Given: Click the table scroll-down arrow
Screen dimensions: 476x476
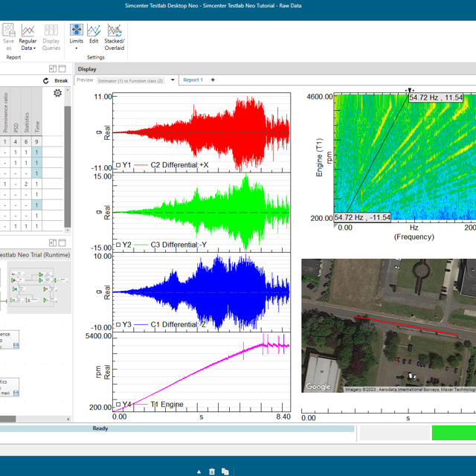Looking at the screenshot, I should [68, 231].
